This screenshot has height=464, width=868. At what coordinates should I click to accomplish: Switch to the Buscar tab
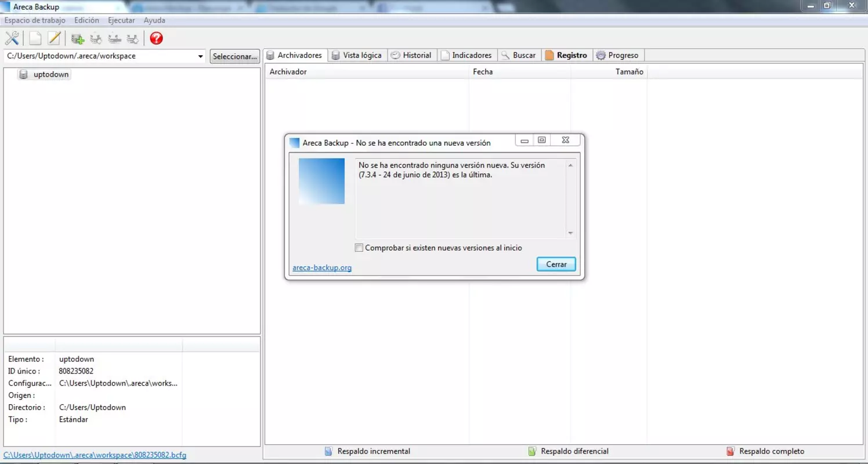click(x=519, y=55)
